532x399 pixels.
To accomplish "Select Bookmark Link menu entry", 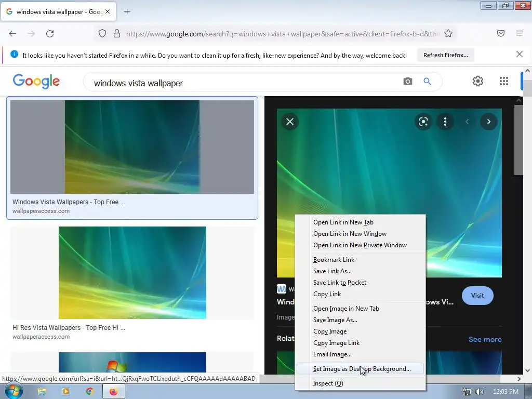I will click(x=361, y=260).
